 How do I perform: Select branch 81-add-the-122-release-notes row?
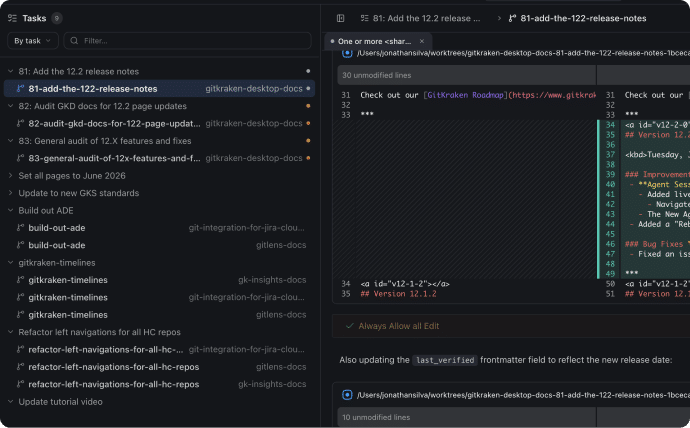click(159, 88)
